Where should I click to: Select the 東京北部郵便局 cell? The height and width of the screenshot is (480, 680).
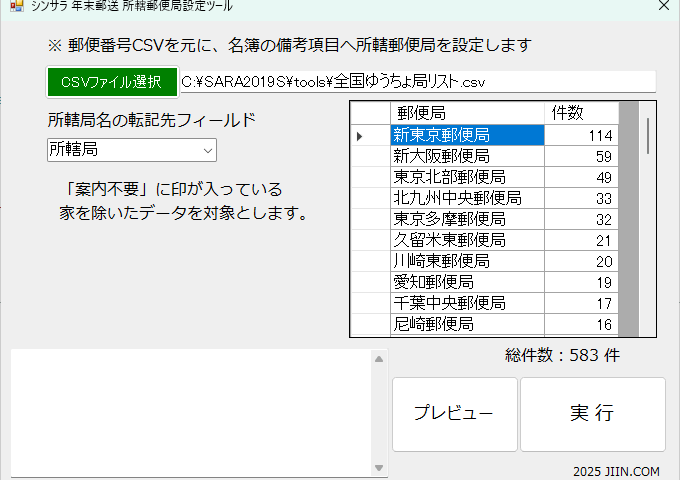[x=466, y=177]
